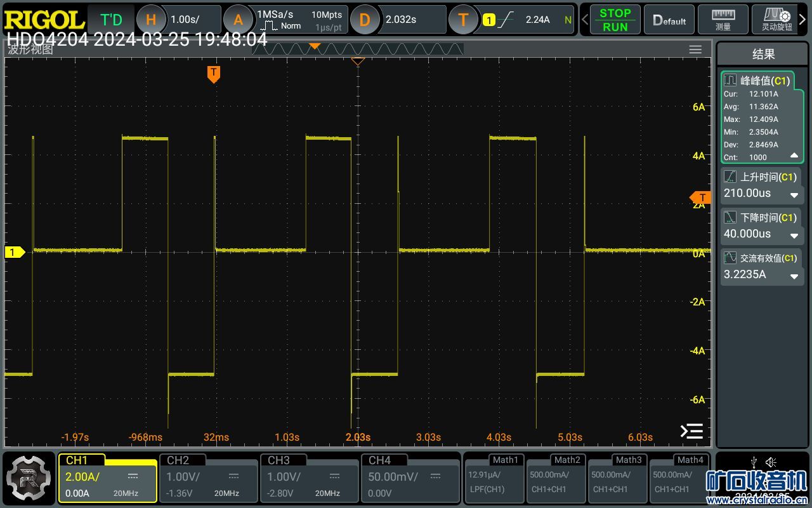812x508 pixels.
Task: Turn on the CH4 channel
Action: coord(410,478)
